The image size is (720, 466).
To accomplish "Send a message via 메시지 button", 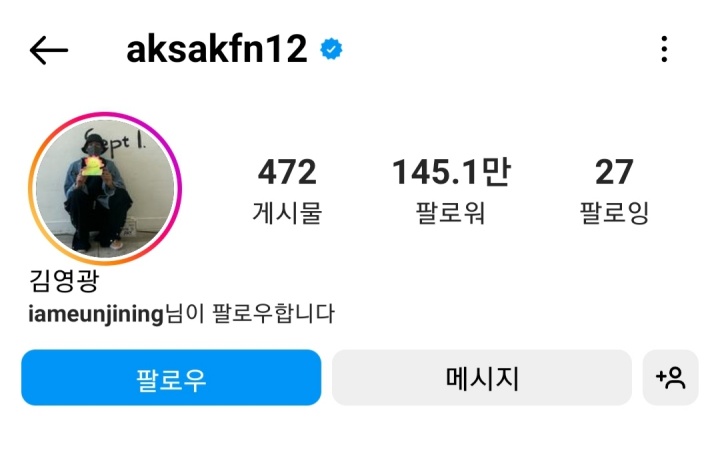I will point(482,377).
